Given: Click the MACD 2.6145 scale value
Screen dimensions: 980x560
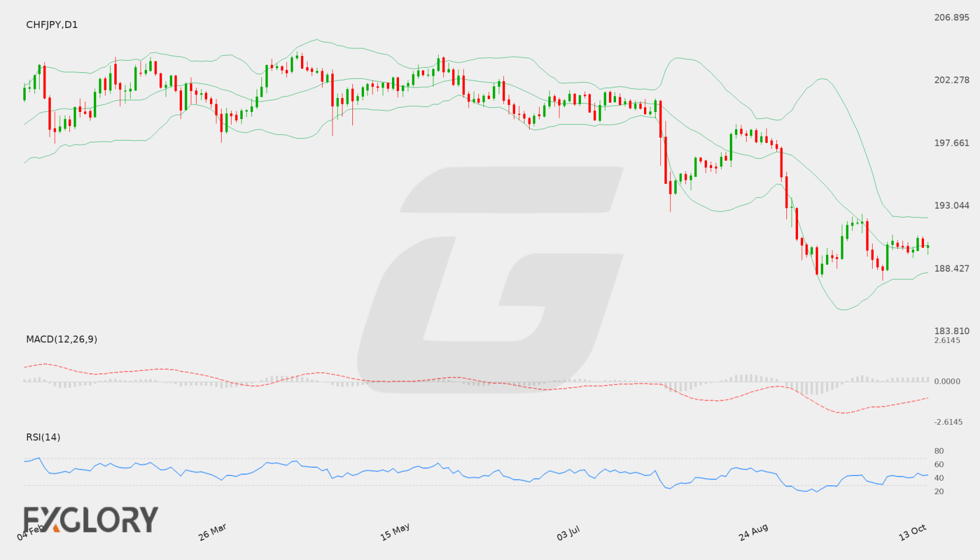Looking at the screenshot, I should coord(947,340).
